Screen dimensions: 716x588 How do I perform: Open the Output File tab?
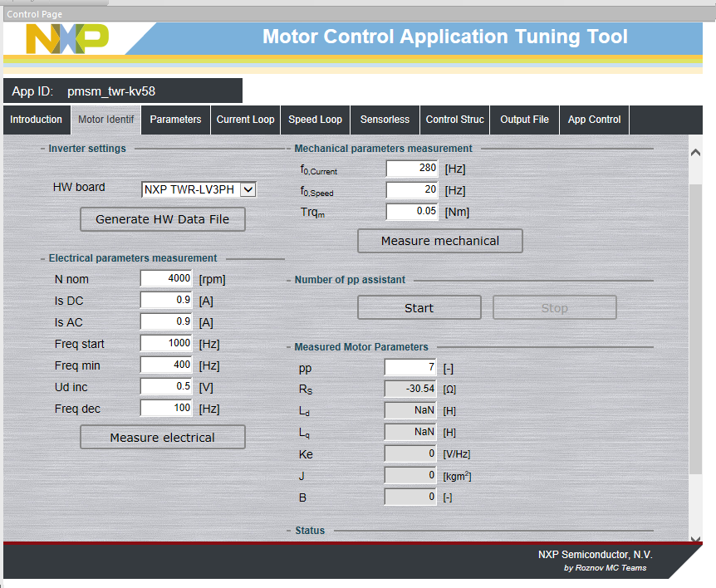[x=525, y=120]
